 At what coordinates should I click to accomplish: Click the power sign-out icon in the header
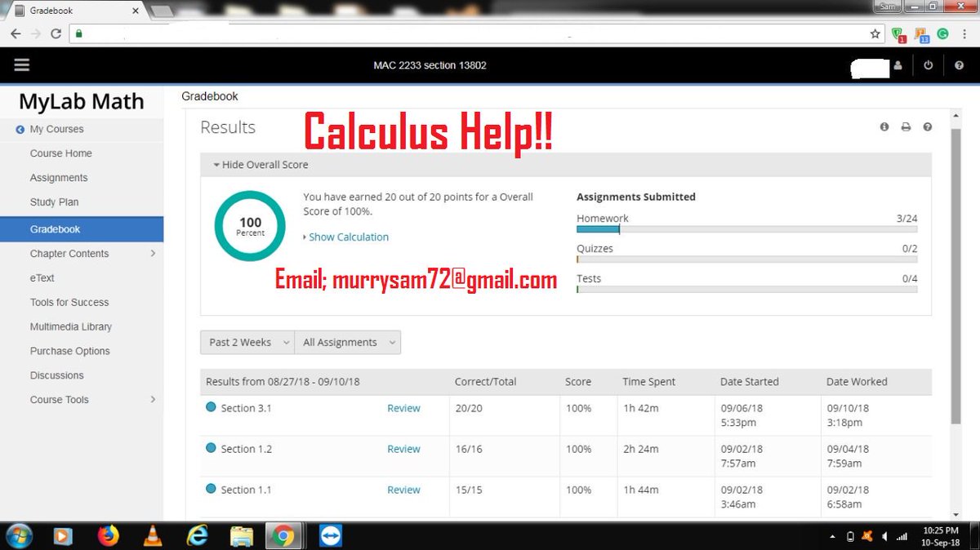[x=929, y=65]
